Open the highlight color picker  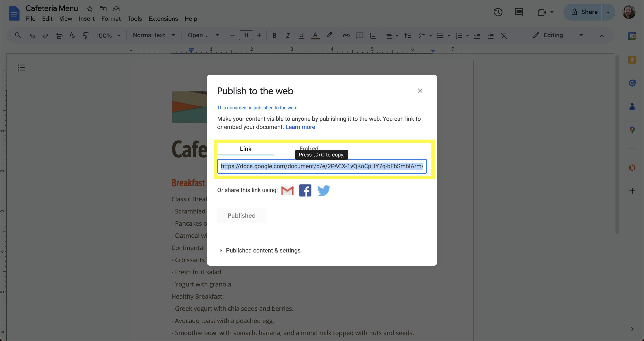tap(330, 35)
